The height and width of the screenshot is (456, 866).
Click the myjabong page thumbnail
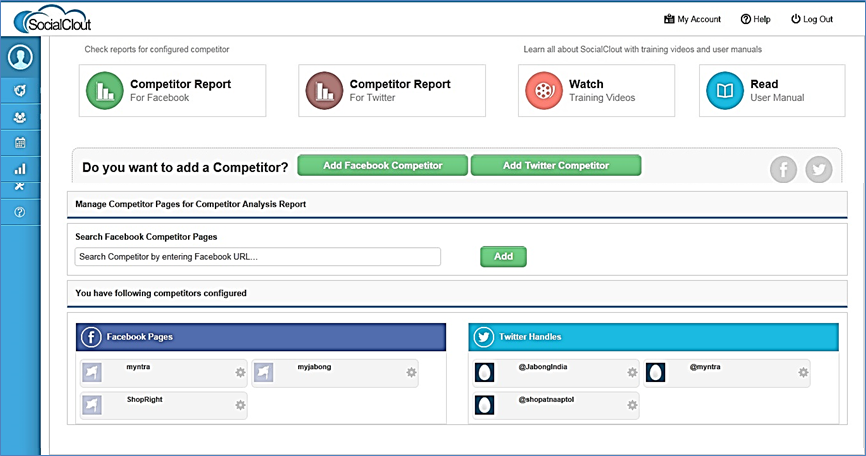coord(263,373)
